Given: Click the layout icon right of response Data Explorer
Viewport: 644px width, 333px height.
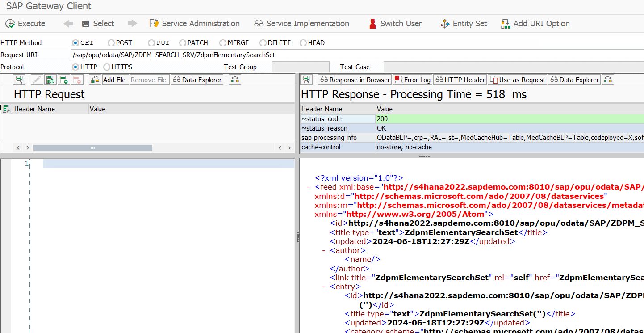Looking at the screenshot, I should click(608, 80).
